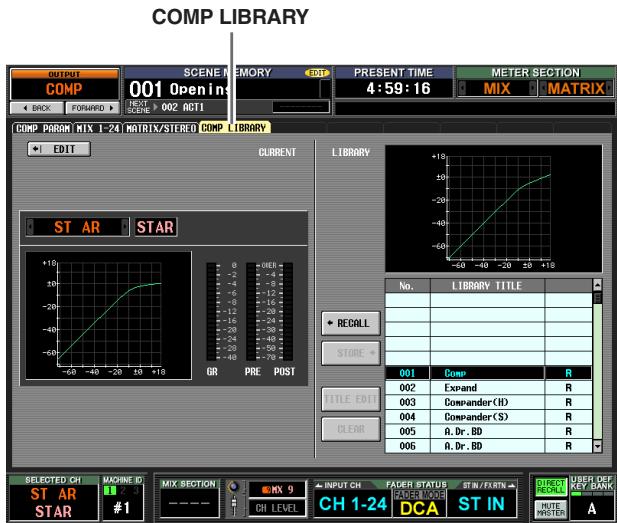Select library row 001 Comp
Viewport: 617px width, 523px height.
point(488,373)
